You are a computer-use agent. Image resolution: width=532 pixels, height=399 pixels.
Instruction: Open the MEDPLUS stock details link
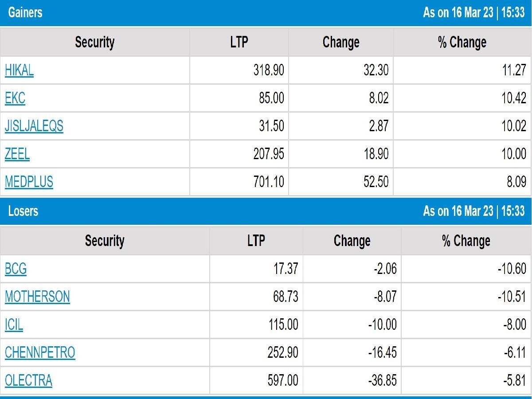pyautogui.click(x=28, y=182)
